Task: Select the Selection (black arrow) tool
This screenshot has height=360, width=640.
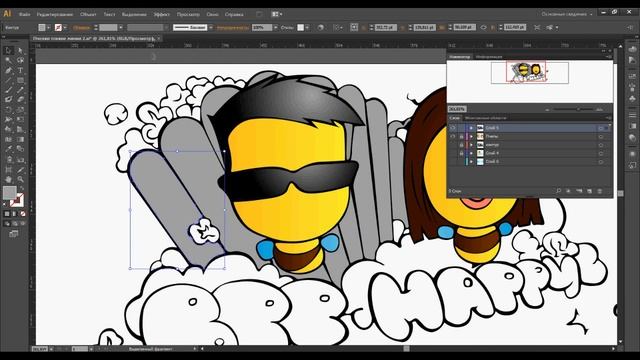Action: pyautogui.click(x=8, y=50)
